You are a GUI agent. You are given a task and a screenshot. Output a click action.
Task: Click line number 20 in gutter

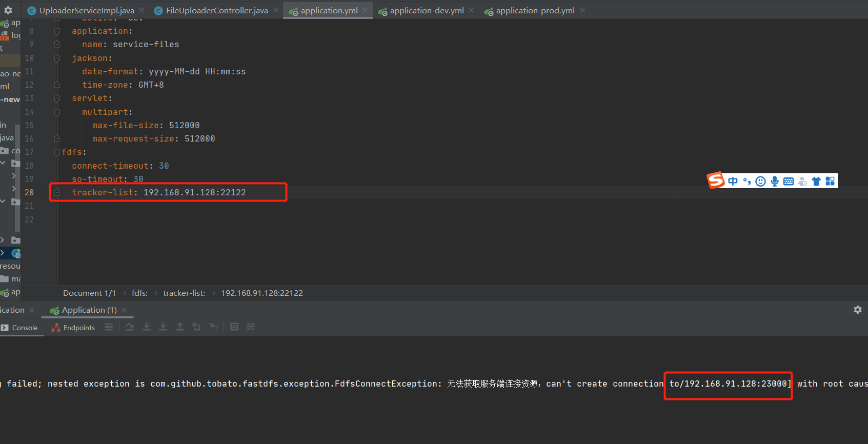pyautogui.click(x=29, y=193)
